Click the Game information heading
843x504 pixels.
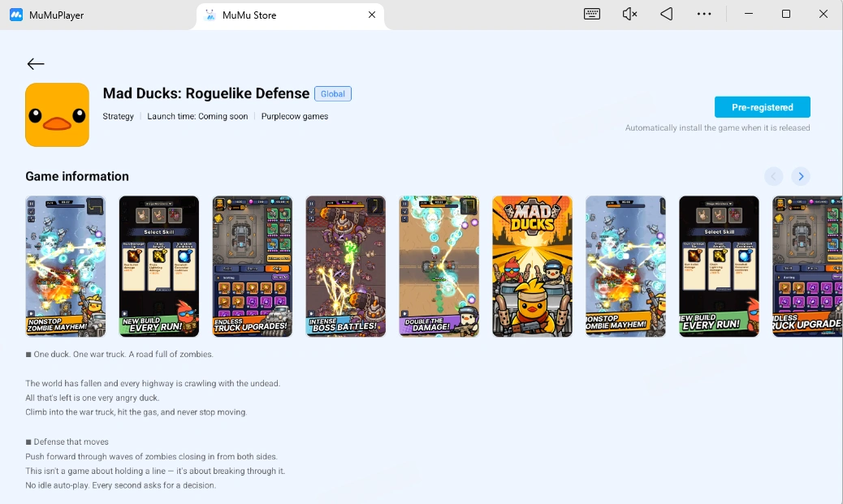77,176
